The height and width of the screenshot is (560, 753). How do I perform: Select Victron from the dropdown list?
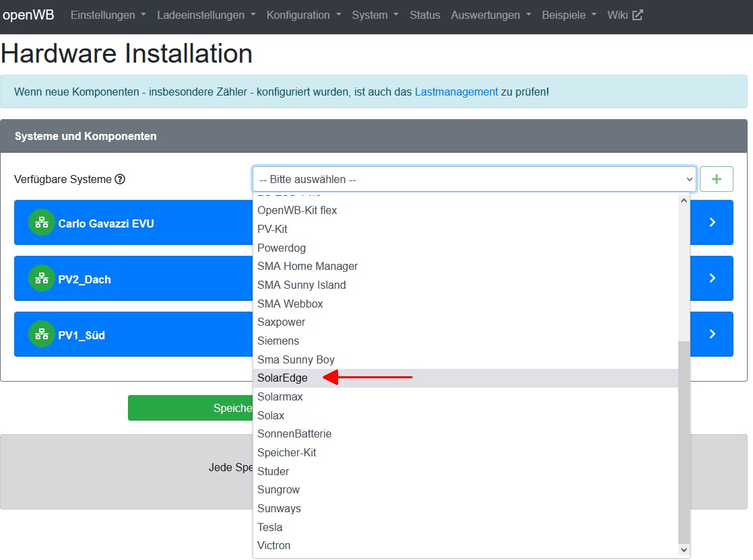(x=273, y=545)
